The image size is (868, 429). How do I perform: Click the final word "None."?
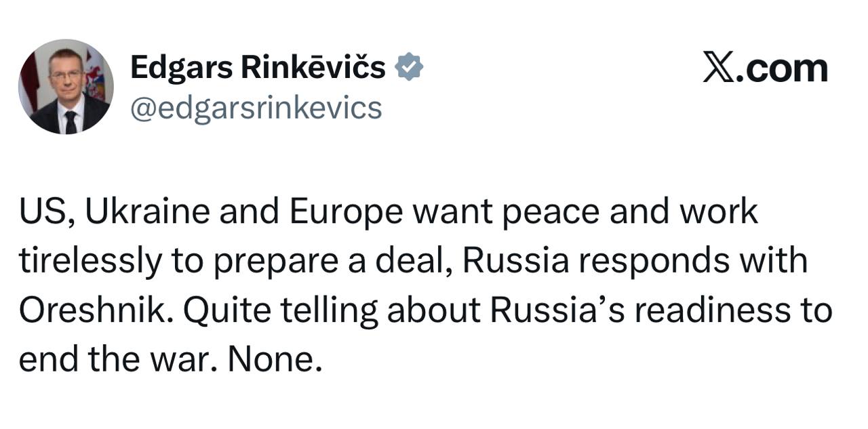(x=274, y=361)
